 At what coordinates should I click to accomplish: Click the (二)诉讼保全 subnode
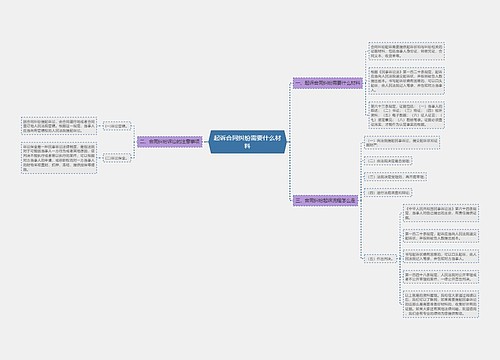[117, 158]
